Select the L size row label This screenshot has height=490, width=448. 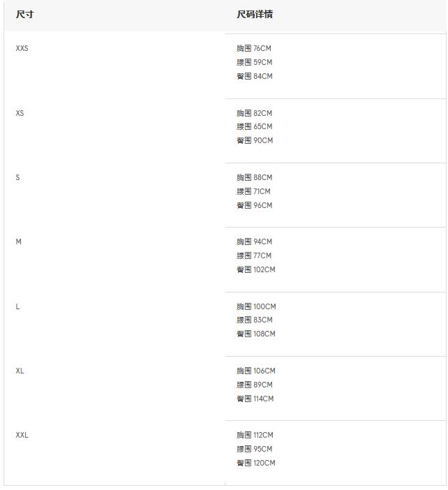click(x=18, y=306)
